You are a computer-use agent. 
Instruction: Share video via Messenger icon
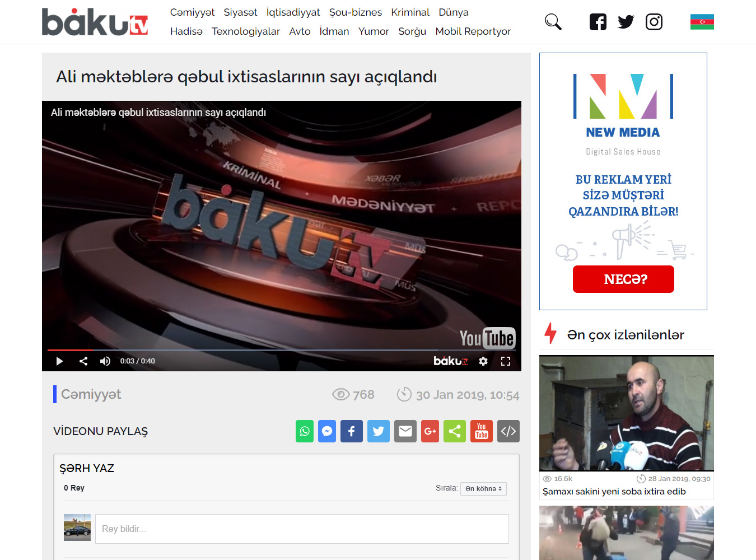(327, 431)
